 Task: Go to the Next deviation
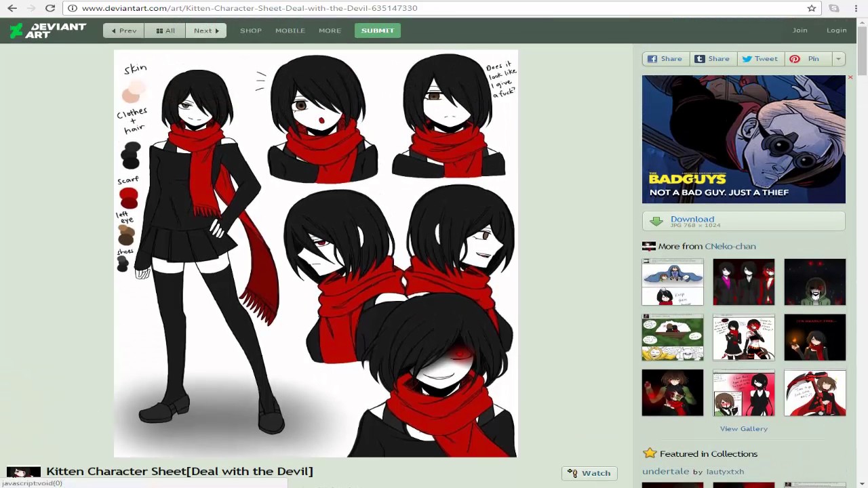pyautogui.click(x=206, y=30)
